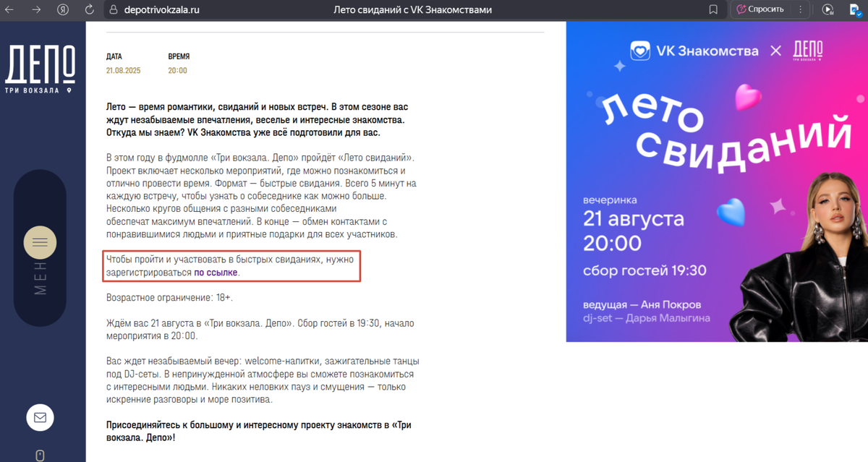Go forward with the browser forward arrow

tap(36, 10)
